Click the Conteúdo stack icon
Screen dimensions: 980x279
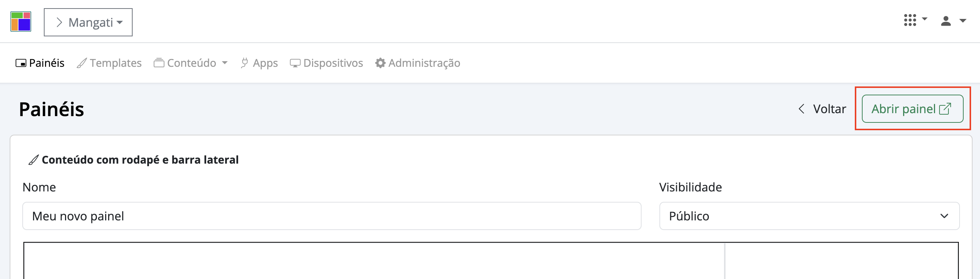tap(159, 63)
